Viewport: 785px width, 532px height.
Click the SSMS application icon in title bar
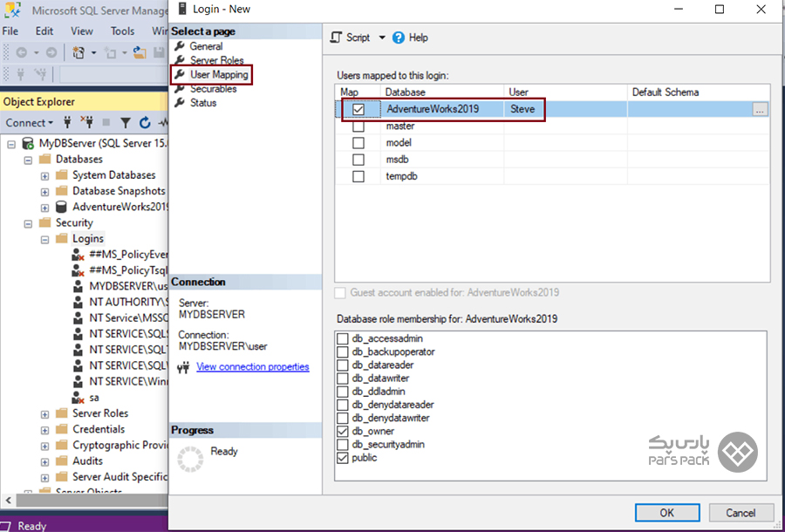pyautogui.click(x=12, y=10)
